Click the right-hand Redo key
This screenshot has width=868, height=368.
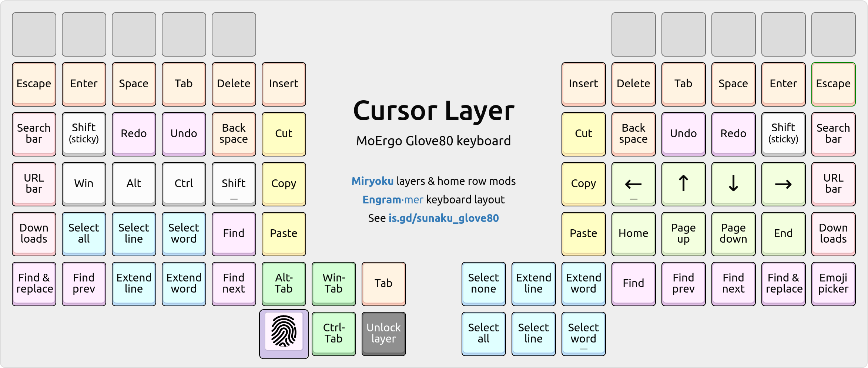(x=733, y=134)
